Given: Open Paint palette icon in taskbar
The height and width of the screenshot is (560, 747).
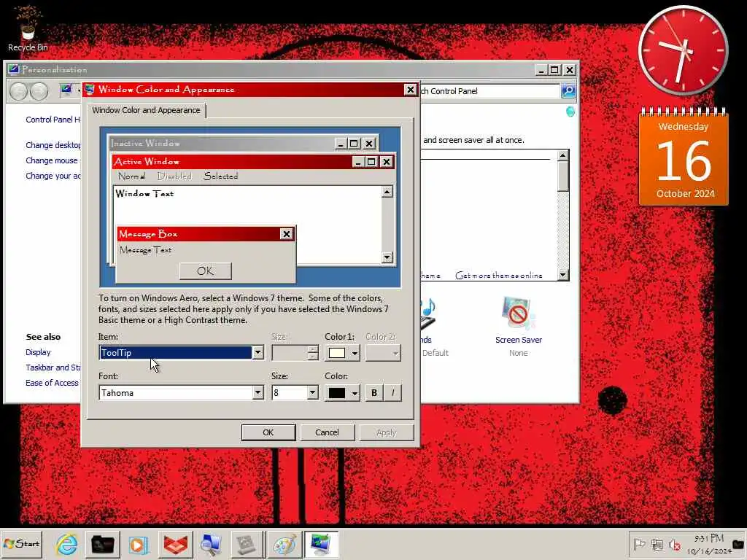Looking at the screenshot, I should tap(284, 544).
